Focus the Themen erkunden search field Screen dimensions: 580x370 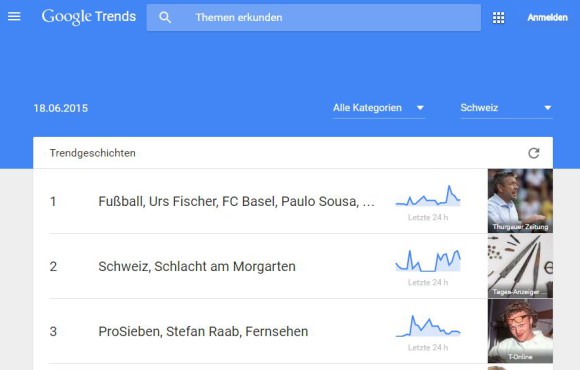click(314, 17)
